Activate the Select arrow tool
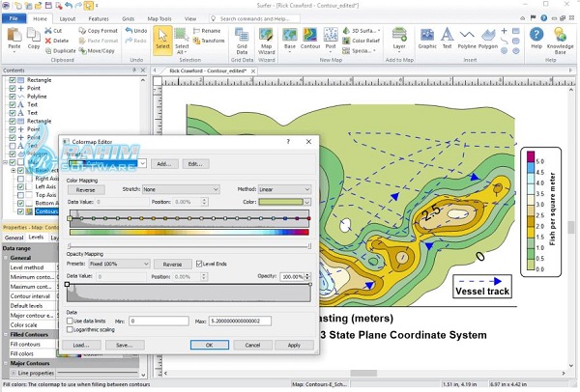580x392 pixels. [x=162, y=40]
